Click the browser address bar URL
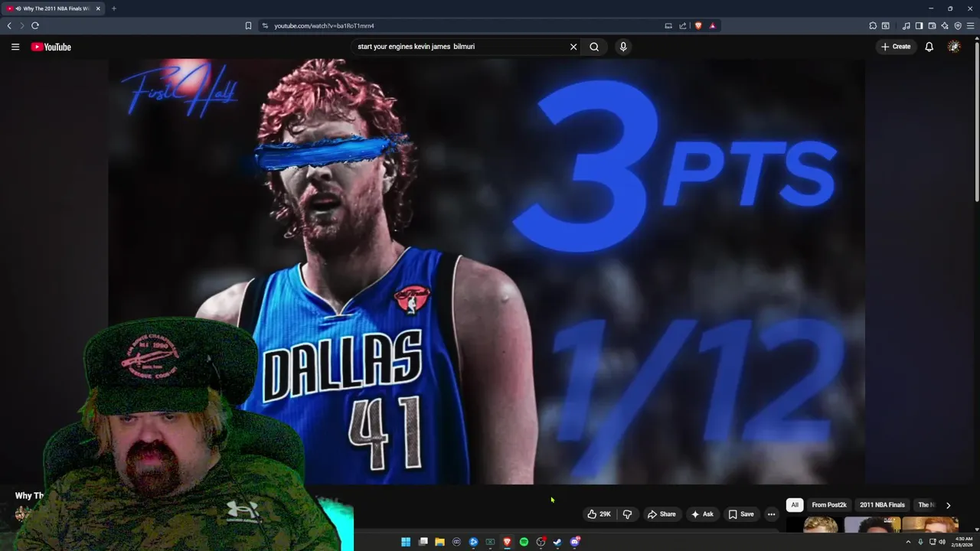This screenshot has width=980, height=551. tap(324, 25)
